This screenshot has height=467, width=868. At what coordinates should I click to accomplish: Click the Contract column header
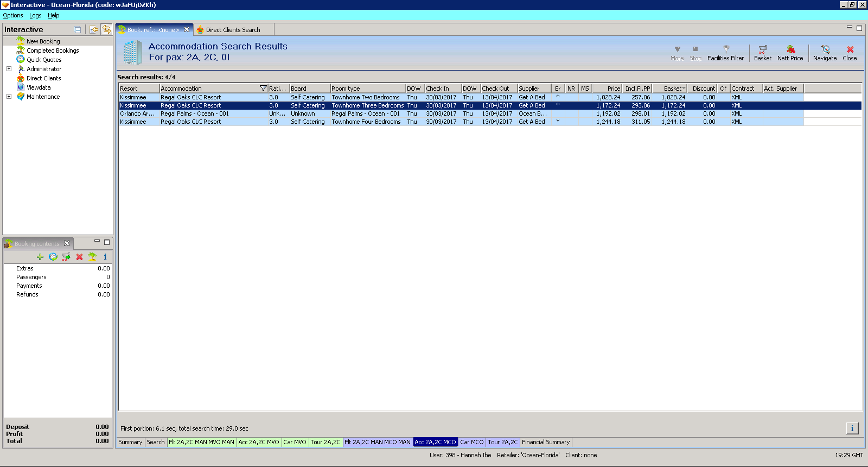746,89
